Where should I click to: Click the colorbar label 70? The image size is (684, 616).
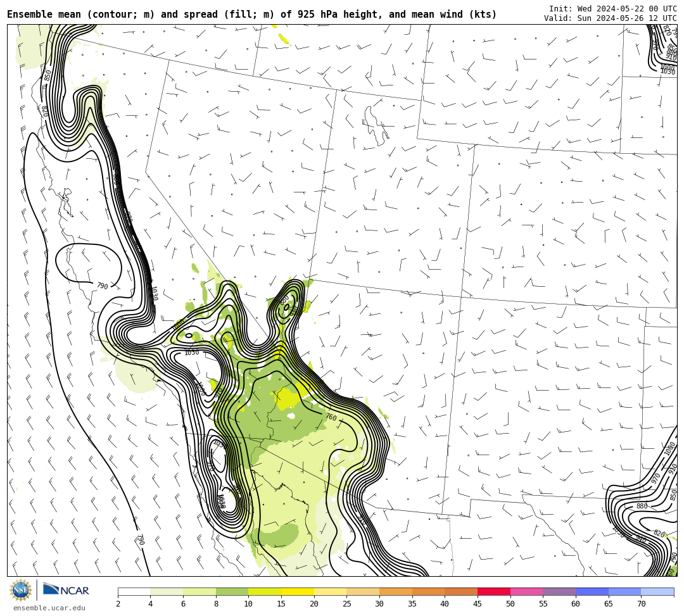tap(641, 604)
